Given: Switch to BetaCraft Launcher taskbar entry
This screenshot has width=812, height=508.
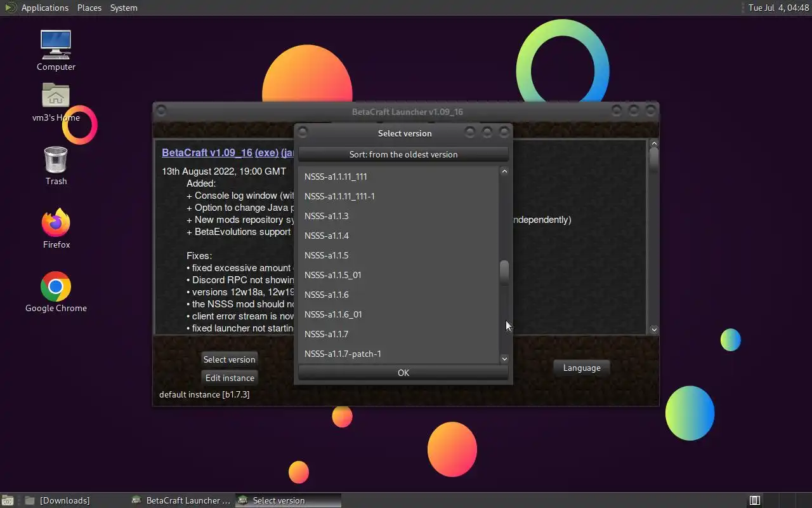Looking at the screenshot, I should point(181,500).
